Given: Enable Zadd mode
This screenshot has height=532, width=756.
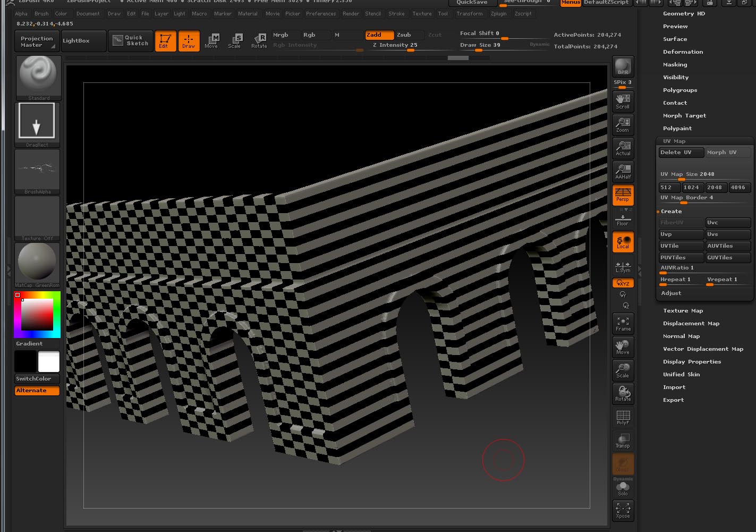Looking at the screenshot, I should pyautogui.click(x=379, y=35).
